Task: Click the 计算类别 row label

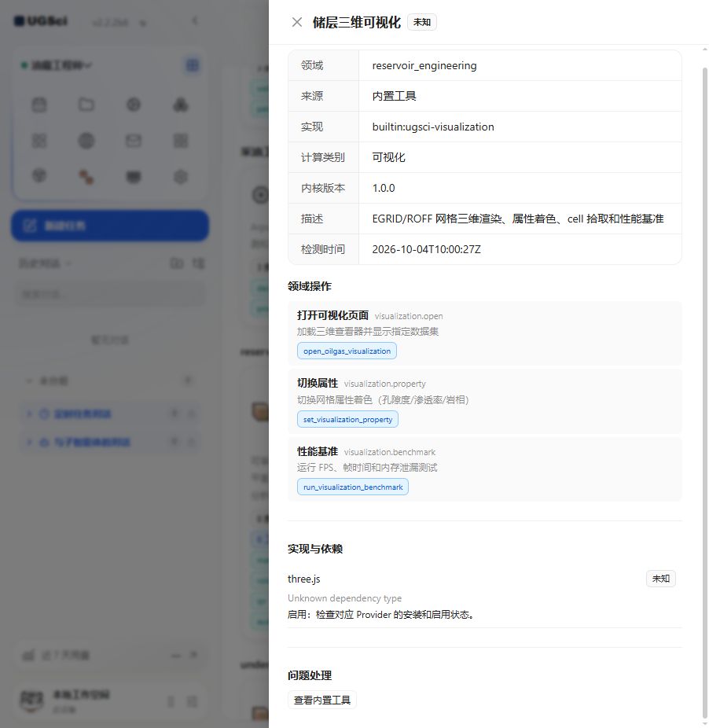Action: click(323, 157)
